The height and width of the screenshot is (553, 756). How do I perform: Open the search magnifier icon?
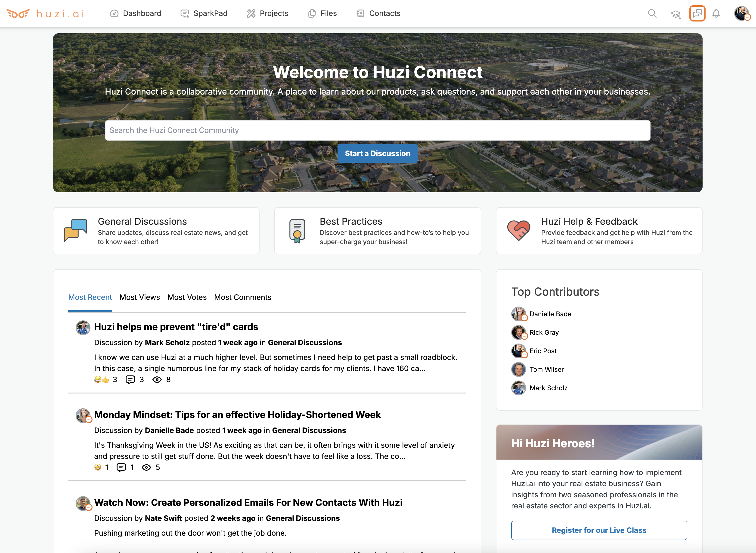[652, 13]
